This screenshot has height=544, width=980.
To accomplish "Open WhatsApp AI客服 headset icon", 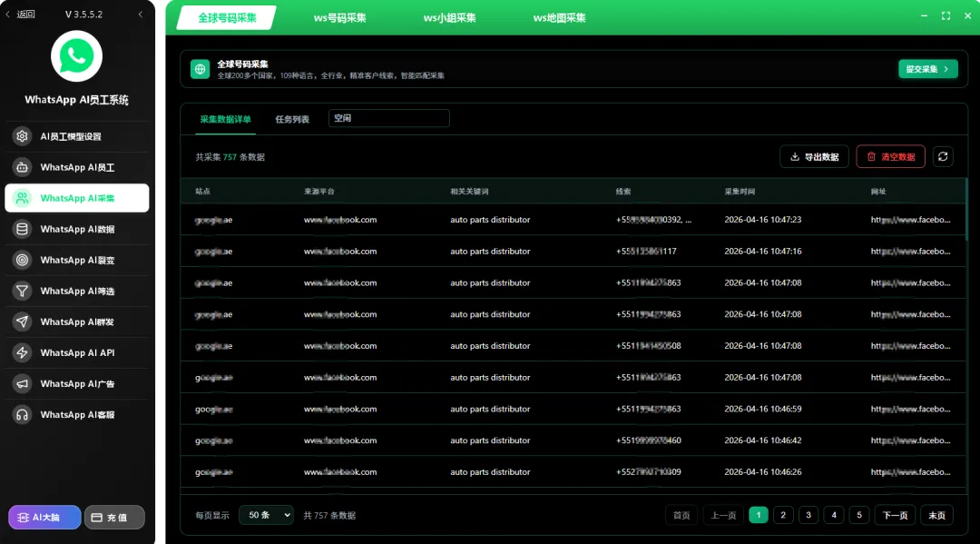I will tap(22, 414).
